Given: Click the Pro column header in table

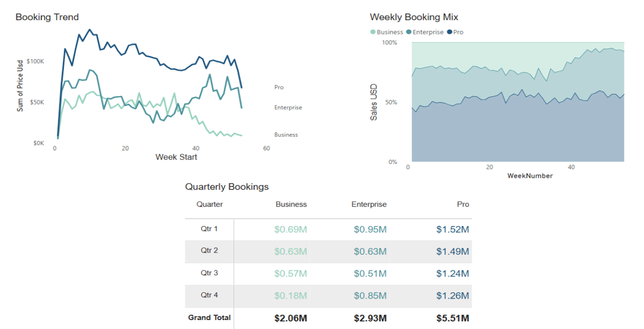Looking at the screenshot, I should (463, 205).
